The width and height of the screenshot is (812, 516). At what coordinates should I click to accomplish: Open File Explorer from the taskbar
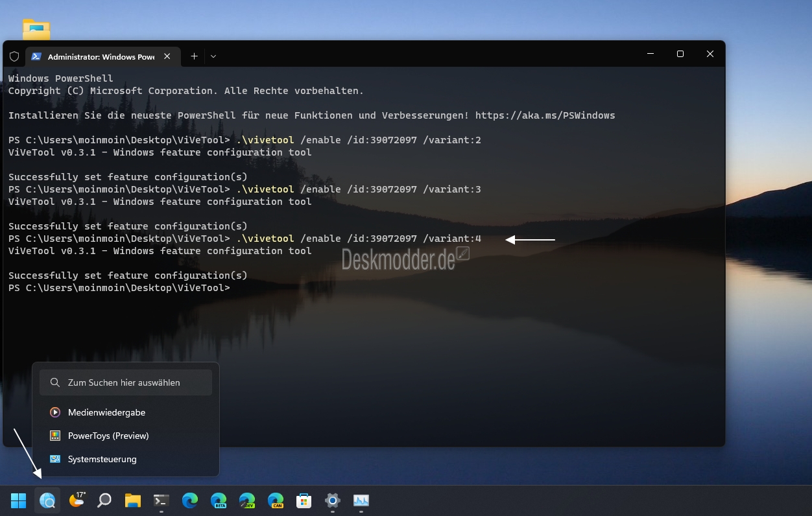coord(133,500)
